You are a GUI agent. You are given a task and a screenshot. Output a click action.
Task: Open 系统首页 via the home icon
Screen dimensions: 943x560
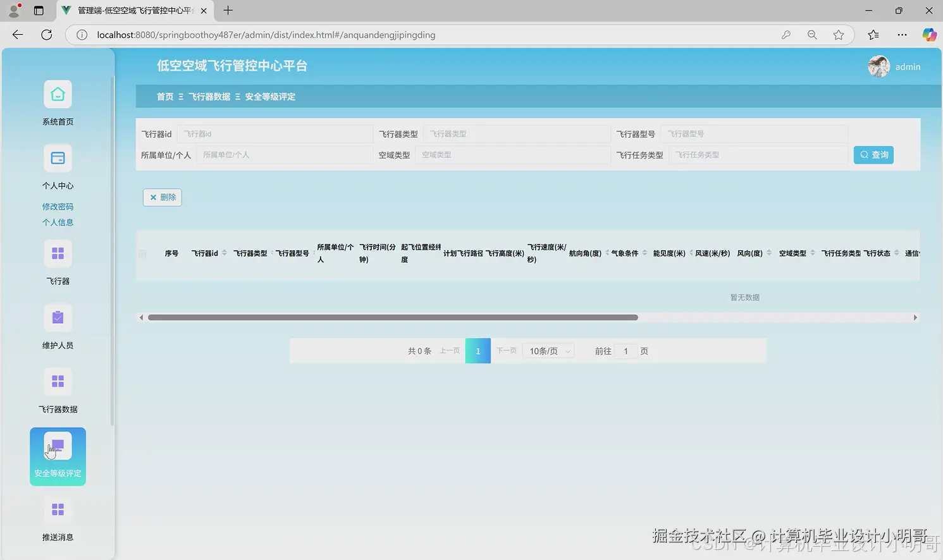coord(58,93)
